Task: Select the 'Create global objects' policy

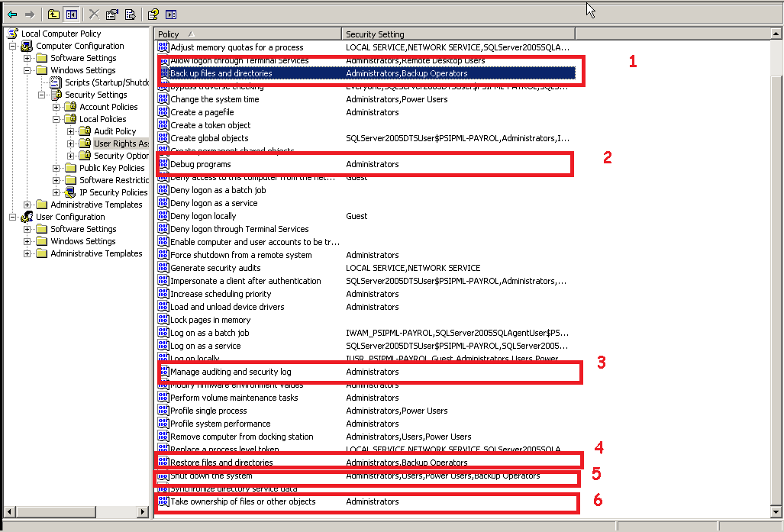Action: tap(366, 138)
